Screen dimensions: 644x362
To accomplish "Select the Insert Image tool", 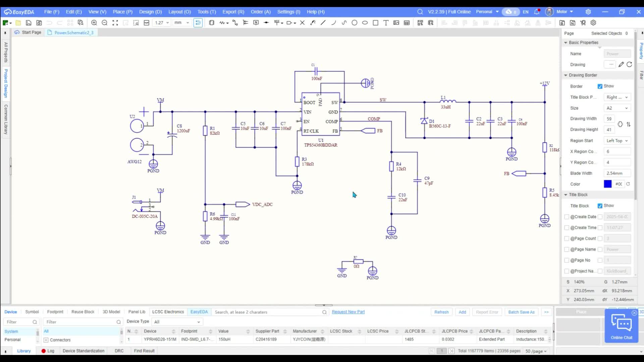I will (396, 23).
